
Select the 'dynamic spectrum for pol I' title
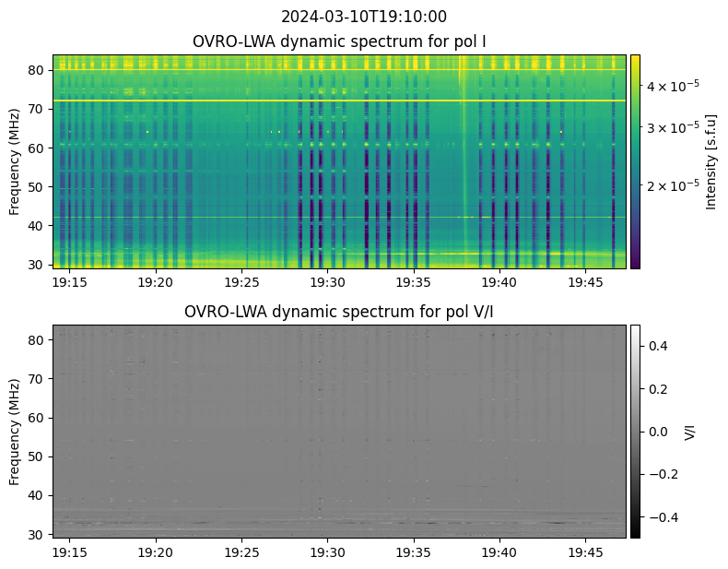339,41
